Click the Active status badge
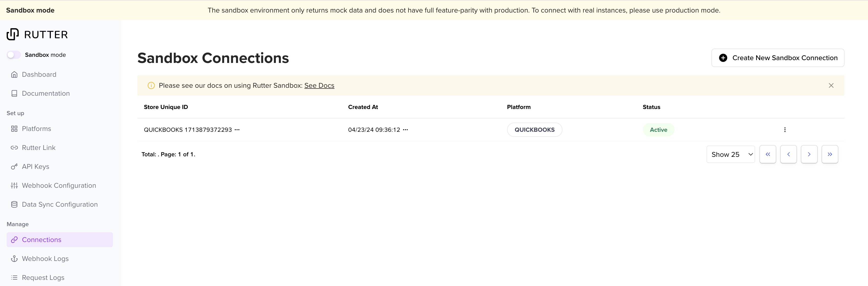868x286 pixels. [659, 130]
